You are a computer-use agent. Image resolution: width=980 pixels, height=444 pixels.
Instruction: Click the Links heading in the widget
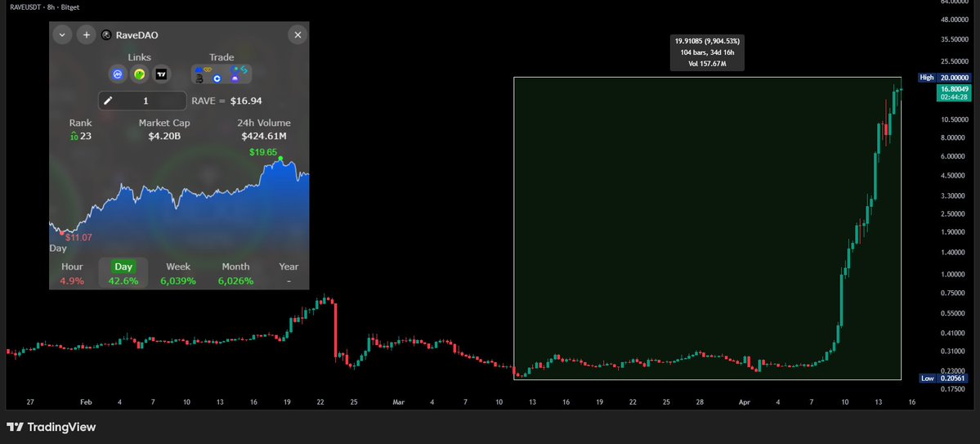pyautogui.click(x=140, y=57)
